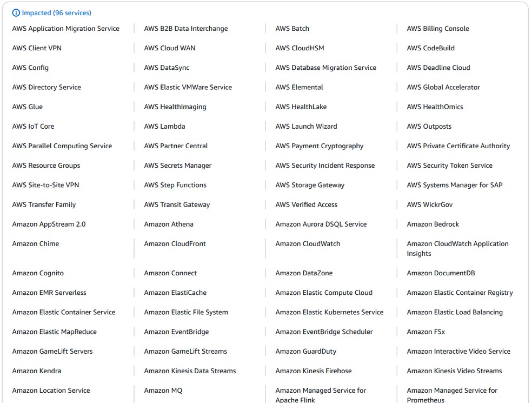The image size is (532, 403).
Task: Select Amazon Kinesis Data Streams
Action: [190, 371]
